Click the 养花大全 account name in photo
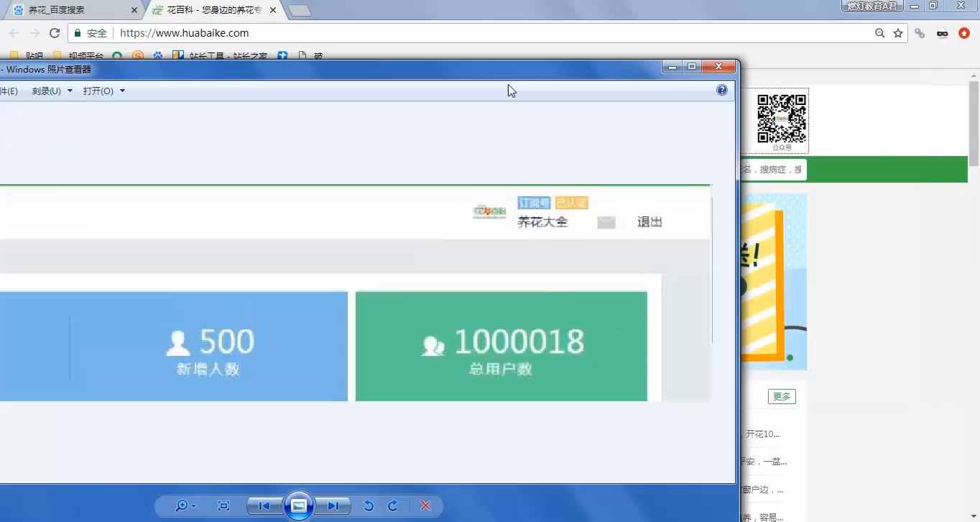 click(x=542, y=222)
